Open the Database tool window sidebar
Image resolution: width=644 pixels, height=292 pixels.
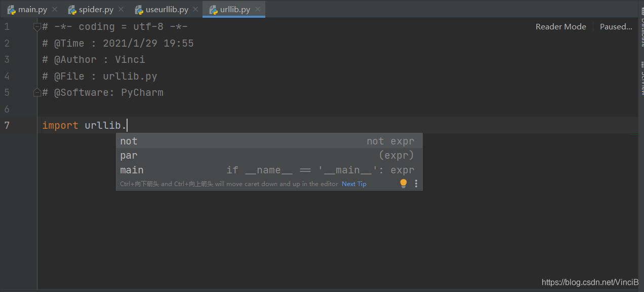tap(641, 26)
